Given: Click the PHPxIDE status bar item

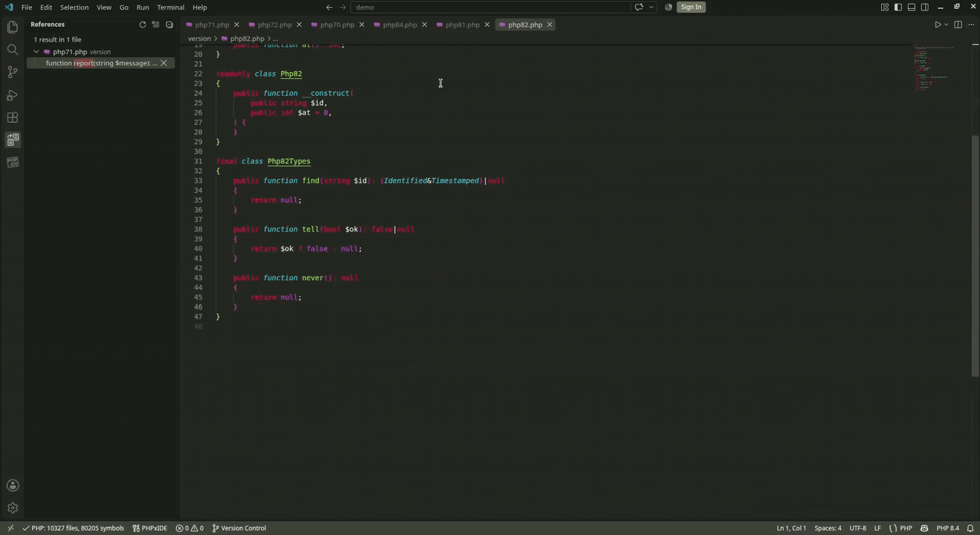Looking at the screenshot, I should coord(149,528).
